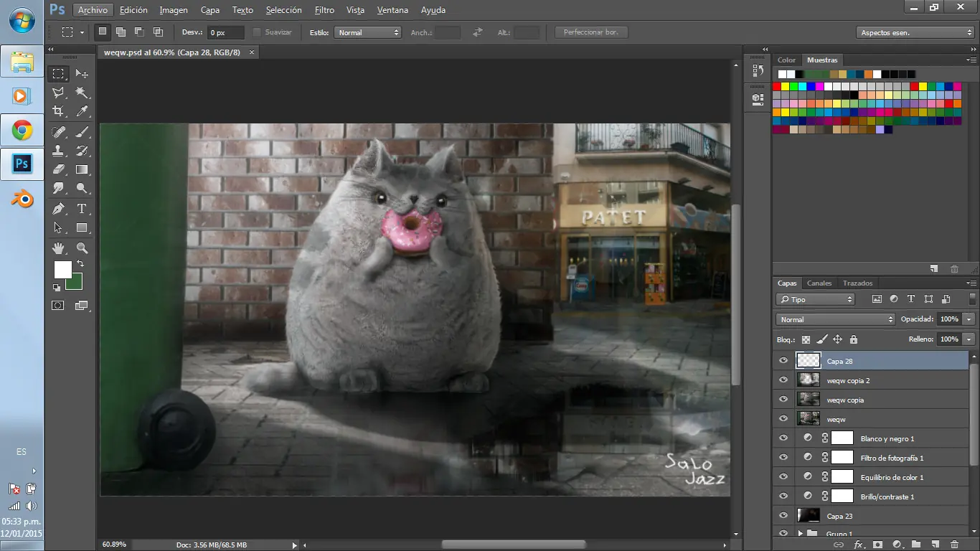This screenshot has width=980, height=551.
Task: Select the Eyedropper tool
Action: pos(82,111)
